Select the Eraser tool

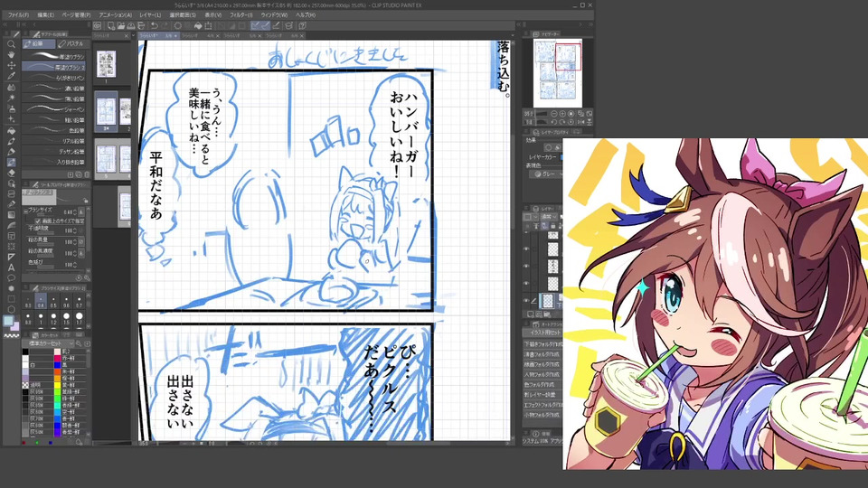[x=11, y=174]
